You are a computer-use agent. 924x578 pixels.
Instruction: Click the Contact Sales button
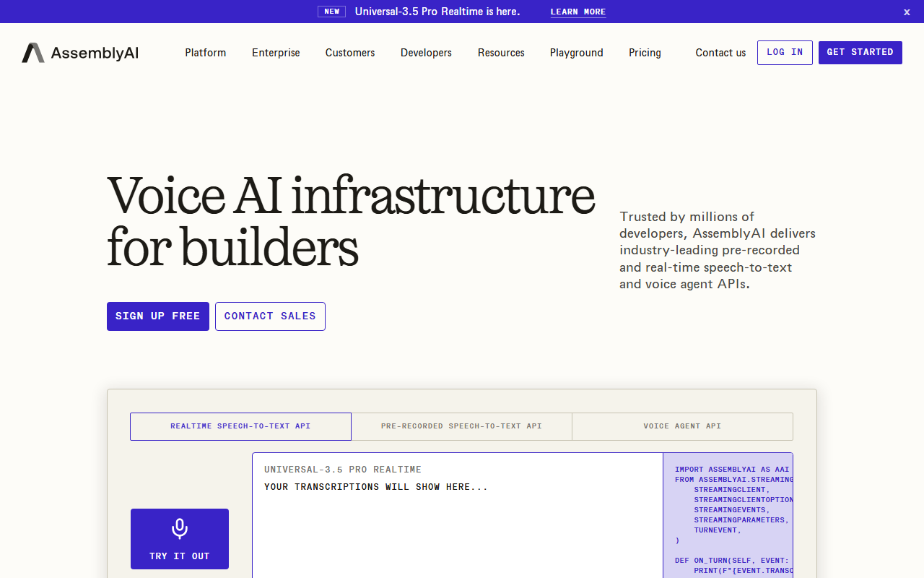pos(270,316)
